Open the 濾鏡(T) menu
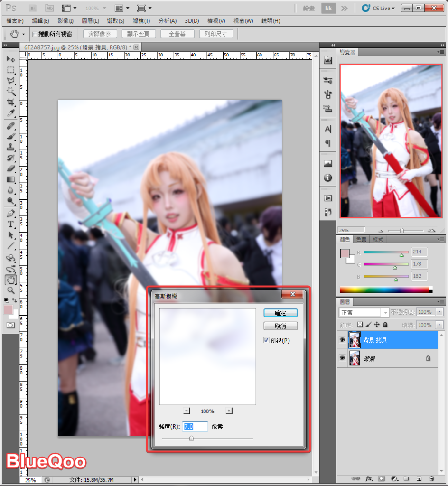The width and height of the screenshot is (448, 486). pos(141,21)
